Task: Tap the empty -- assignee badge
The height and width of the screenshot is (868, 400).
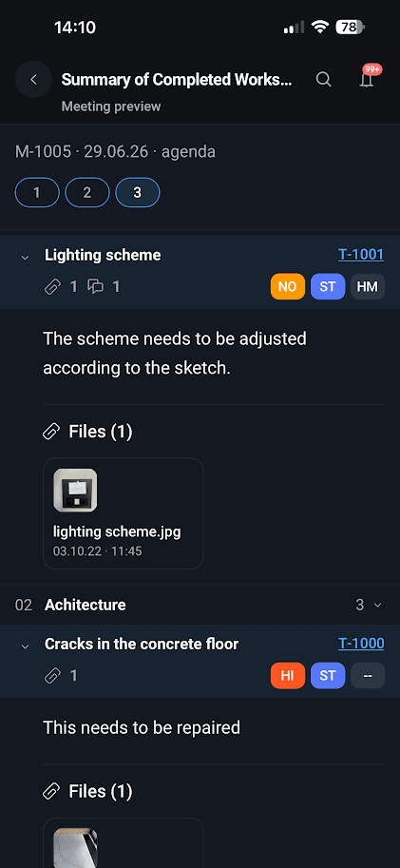Action: (368, 675)
